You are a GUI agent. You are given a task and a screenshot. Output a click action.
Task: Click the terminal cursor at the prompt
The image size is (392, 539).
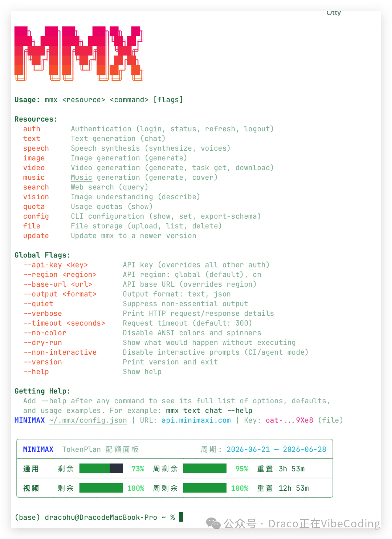tap(181, 517)
